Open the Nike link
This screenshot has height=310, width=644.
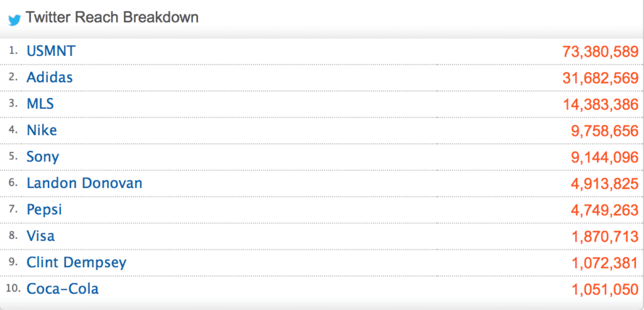click(42, 130)
